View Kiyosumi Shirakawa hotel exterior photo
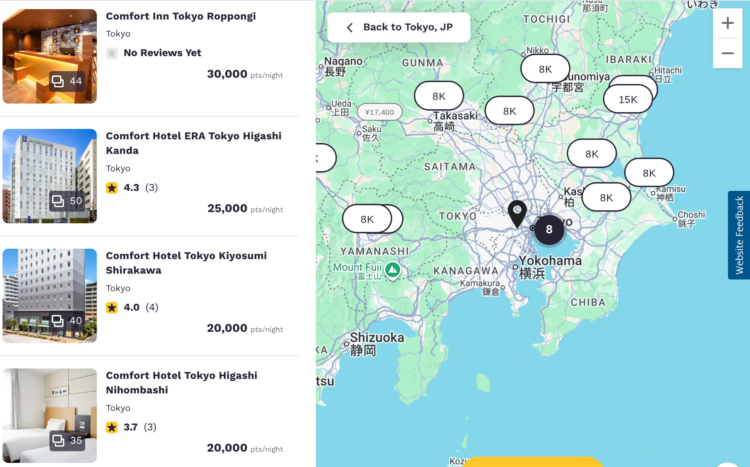The image size is (750, 467). point(50,295)
